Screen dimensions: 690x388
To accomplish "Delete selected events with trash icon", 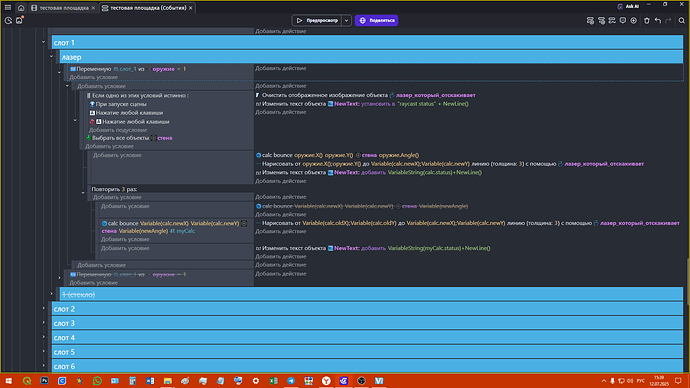I will point(647,20).
